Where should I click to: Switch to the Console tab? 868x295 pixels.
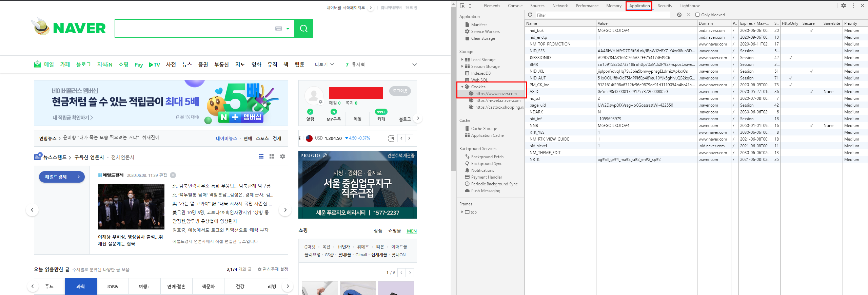coord(515,5)
